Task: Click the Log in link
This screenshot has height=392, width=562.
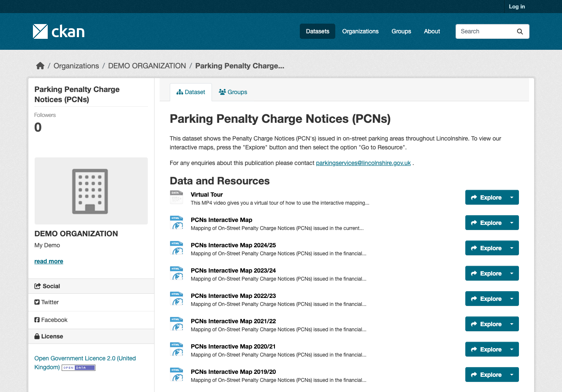Action: click(x=517, y=6)
